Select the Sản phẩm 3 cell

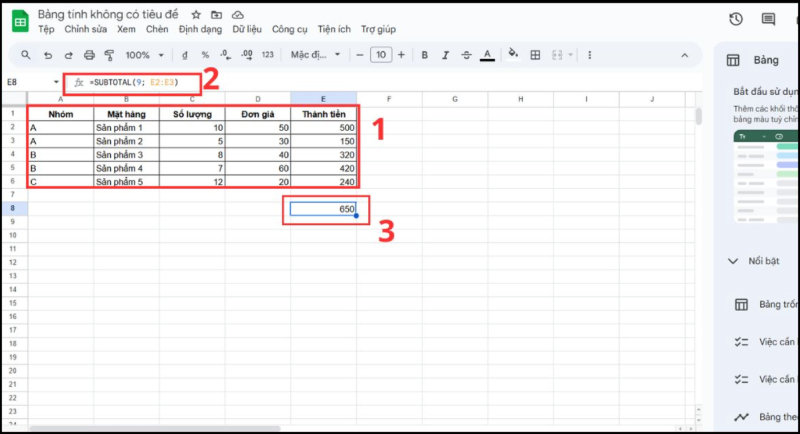127,155
